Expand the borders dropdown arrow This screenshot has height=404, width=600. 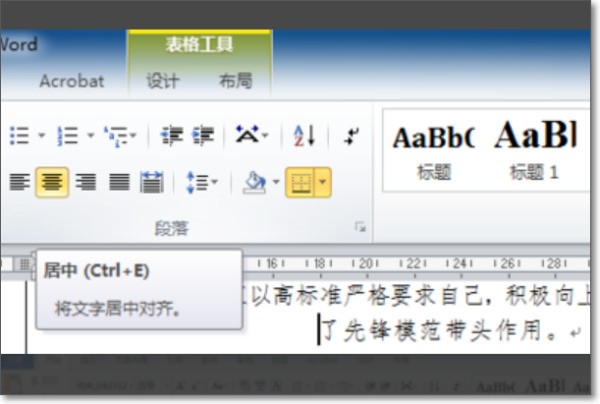coord(323,182)
